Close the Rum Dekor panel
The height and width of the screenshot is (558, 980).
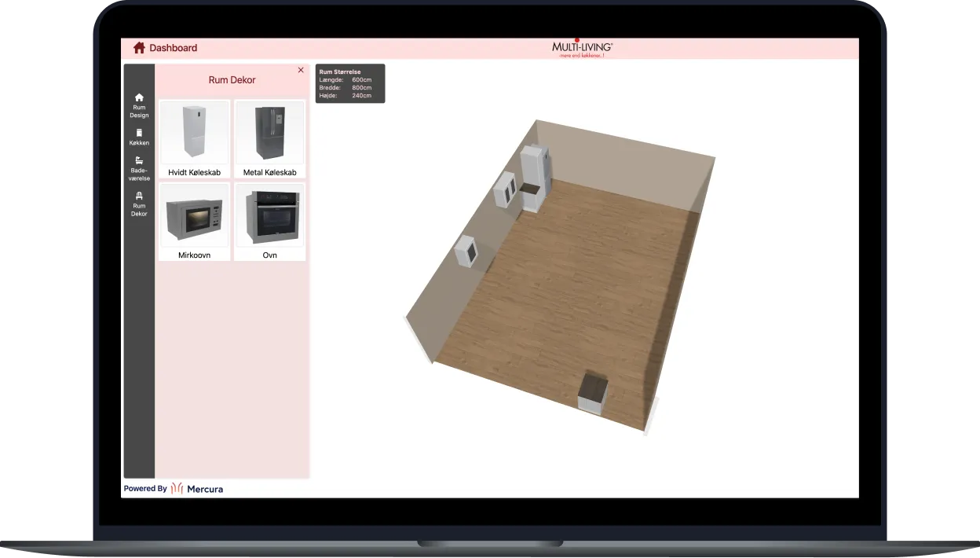300,70
